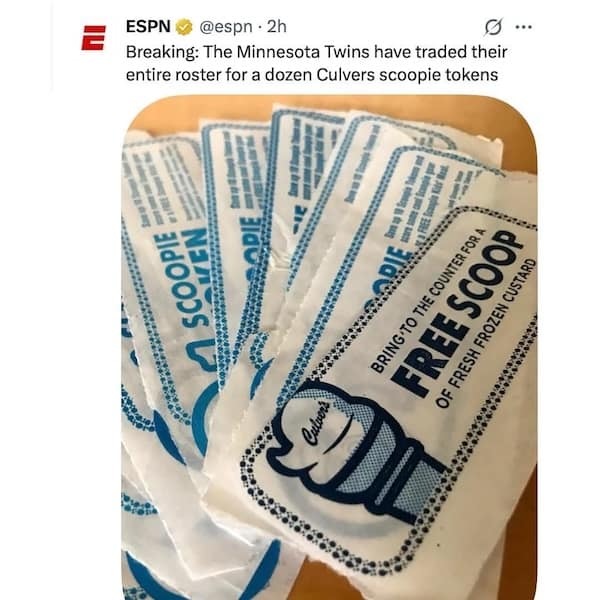600x600 pixels.
Task: Open the ESPN display name
Action: point(148,26)
